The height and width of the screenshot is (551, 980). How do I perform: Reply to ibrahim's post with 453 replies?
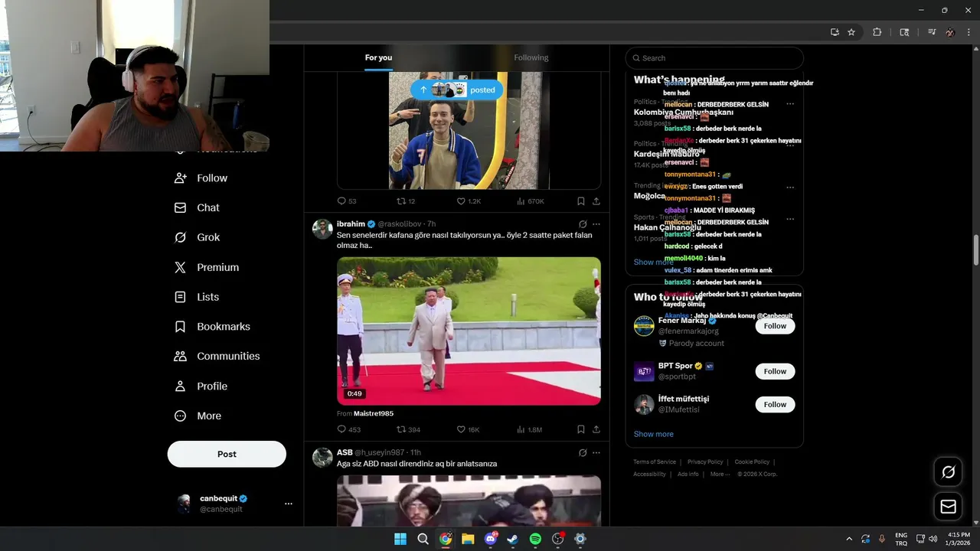348,430
